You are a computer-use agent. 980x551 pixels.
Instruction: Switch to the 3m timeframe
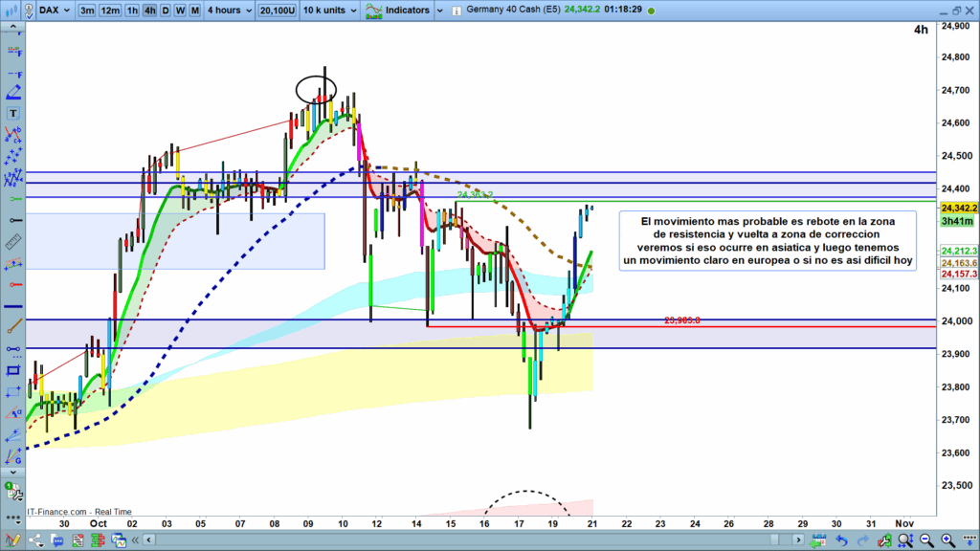pyautogui.click(x=87, y=11)
